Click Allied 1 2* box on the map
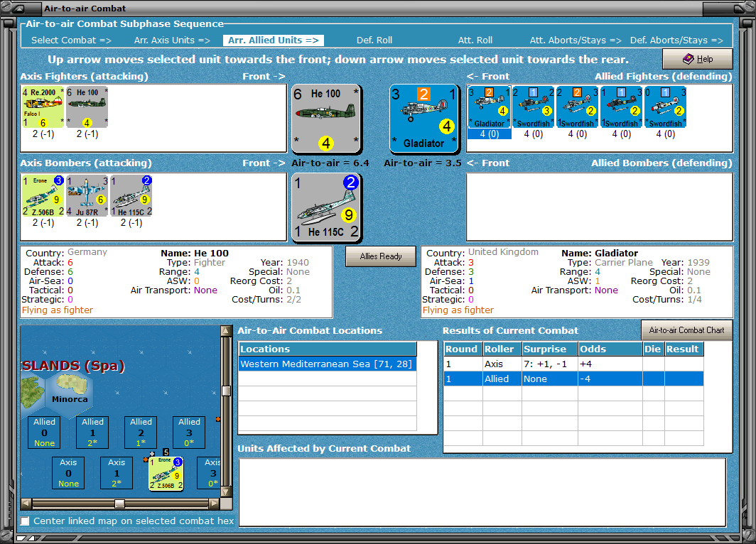The width and height of the screenshot is (756, 544). tap(92, 433)
